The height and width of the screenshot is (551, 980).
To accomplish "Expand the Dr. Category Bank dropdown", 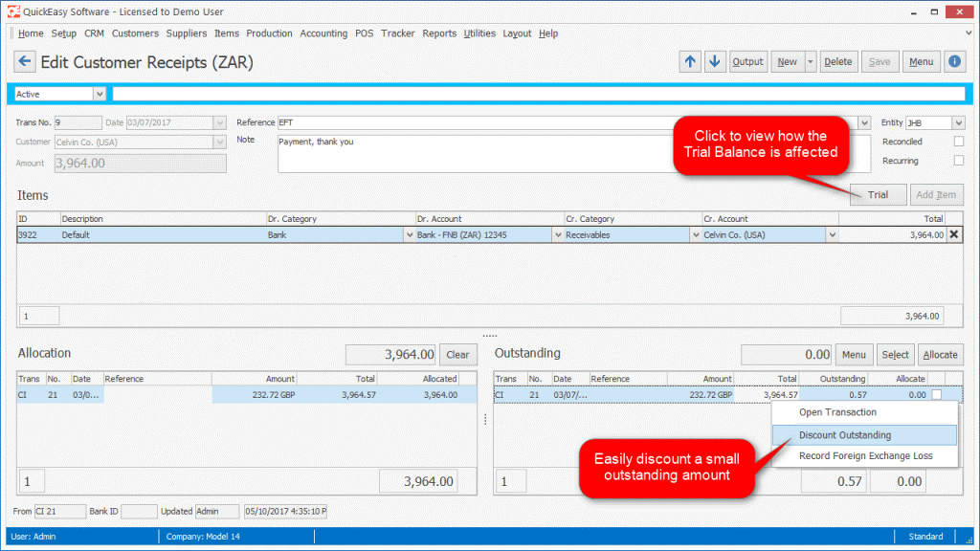I will (x=410, y=235).
